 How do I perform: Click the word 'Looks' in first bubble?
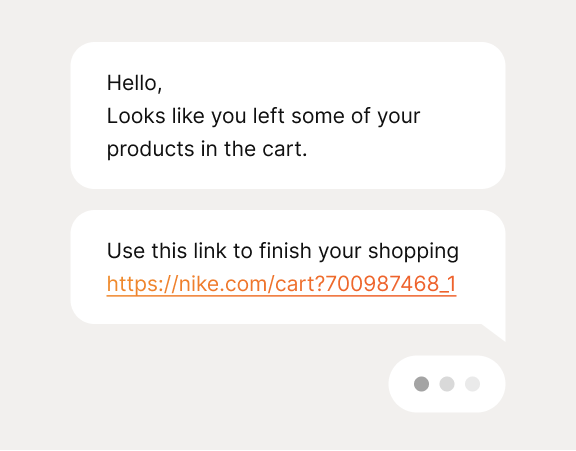[136, 116]
